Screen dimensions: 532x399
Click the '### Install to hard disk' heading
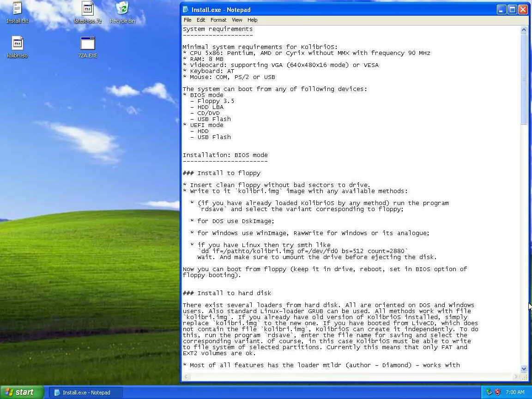coord(227,293)
